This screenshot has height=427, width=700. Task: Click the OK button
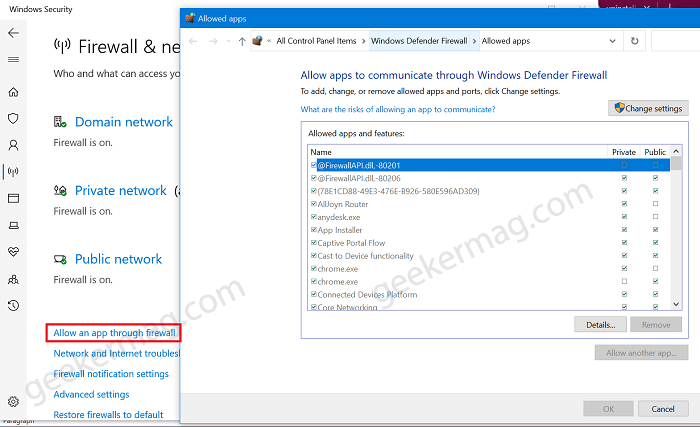(608, 409)
